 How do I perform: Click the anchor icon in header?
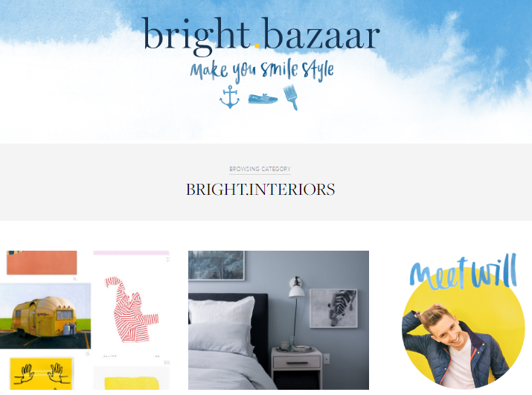click(230, 97)
